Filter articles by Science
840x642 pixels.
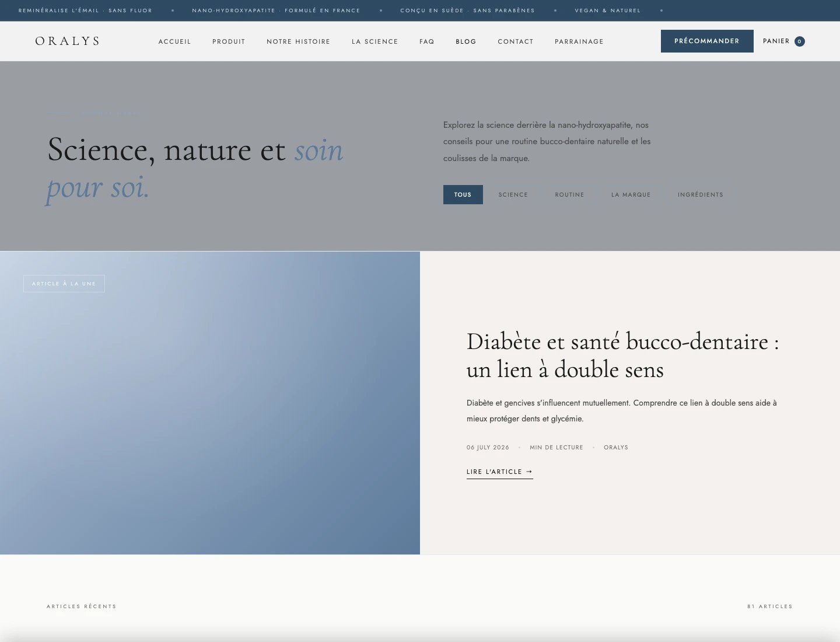coord(513,194)
